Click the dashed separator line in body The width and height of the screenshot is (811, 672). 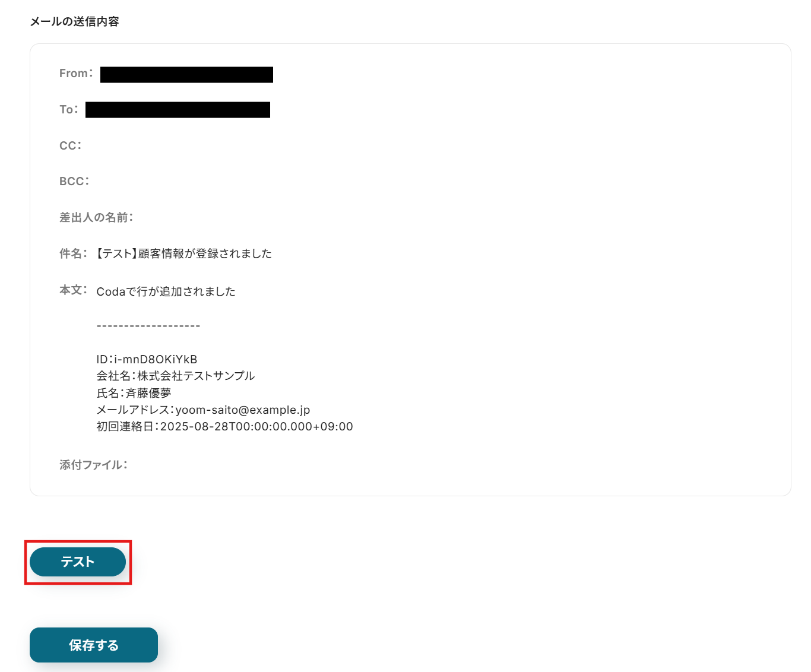[148, 326]
